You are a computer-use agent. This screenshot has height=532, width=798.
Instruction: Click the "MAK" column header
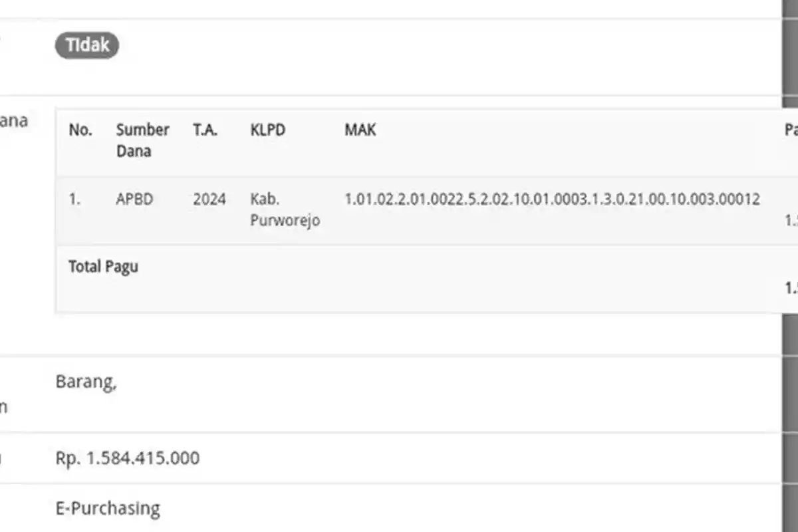point(360,130)
